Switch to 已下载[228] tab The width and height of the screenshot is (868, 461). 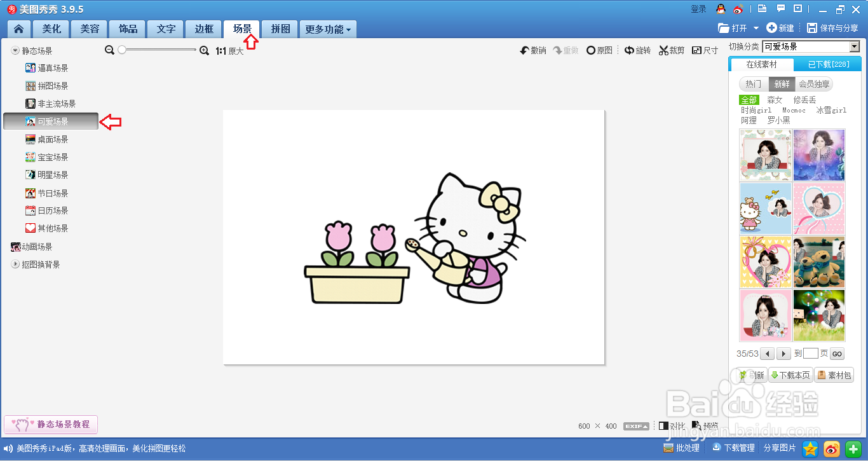[x=828, y=64]
